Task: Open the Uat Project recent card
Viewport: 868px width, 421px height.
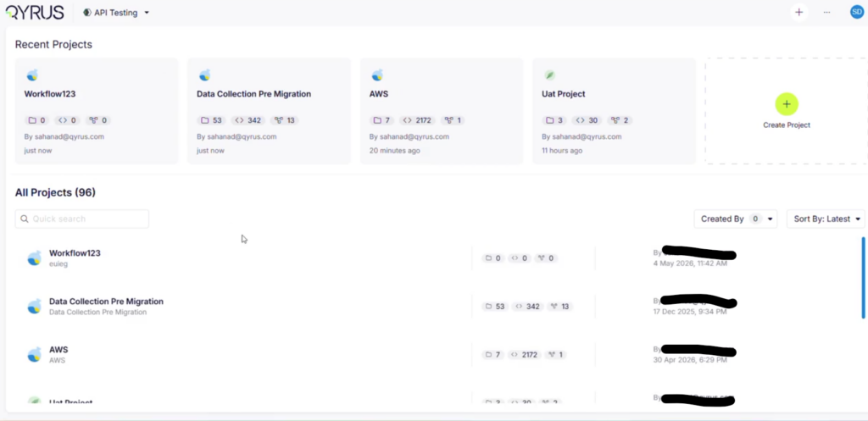Action: (614, 111)
